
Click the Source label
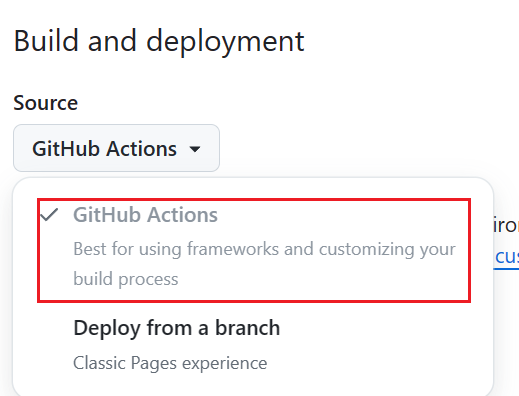[46, 103]
